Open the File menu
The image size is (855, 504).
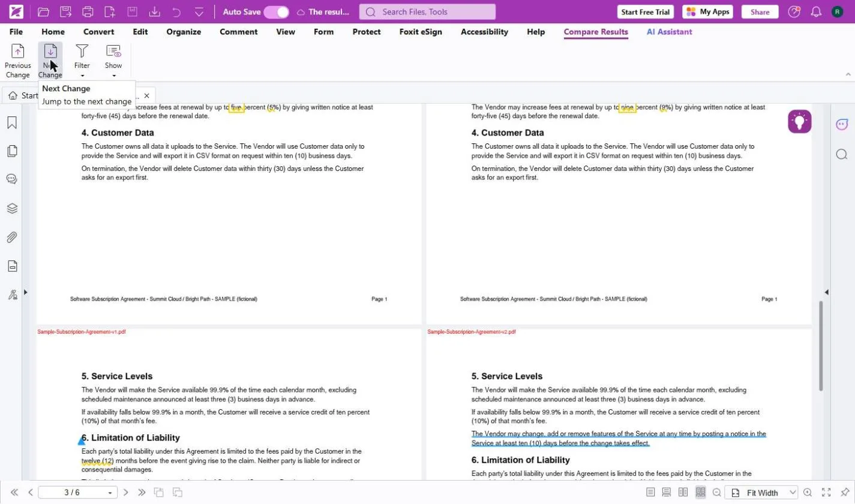pyautogui.click(x=16, y=32)
